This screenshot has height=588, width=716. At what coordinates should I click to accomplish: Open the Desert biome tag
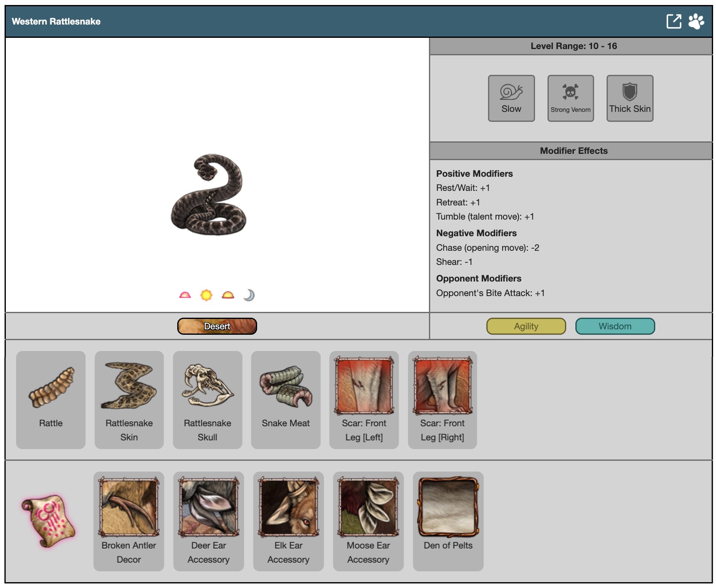point(217,326)
